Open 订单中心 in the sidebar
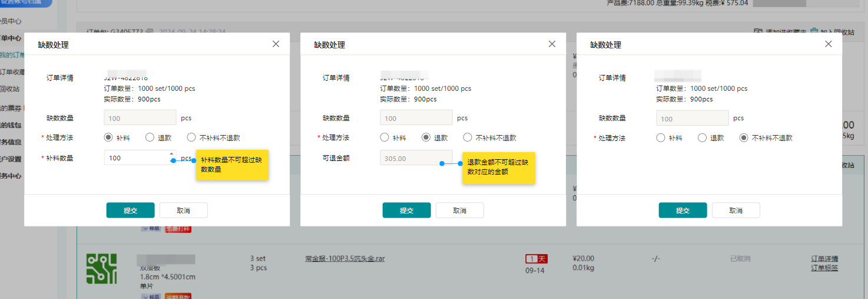This screenshot has height=299, width=868. tap(11, 38)
